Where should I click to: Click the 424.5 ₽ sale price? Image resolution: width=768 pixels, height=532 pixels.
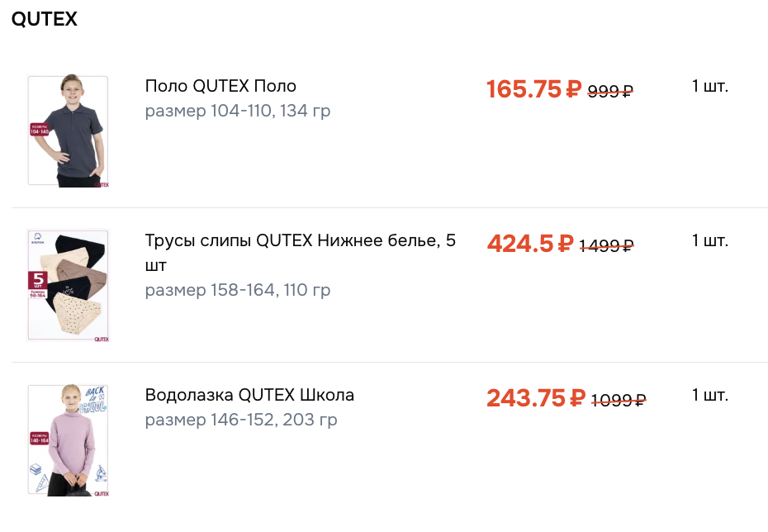[x=530, y=244]
